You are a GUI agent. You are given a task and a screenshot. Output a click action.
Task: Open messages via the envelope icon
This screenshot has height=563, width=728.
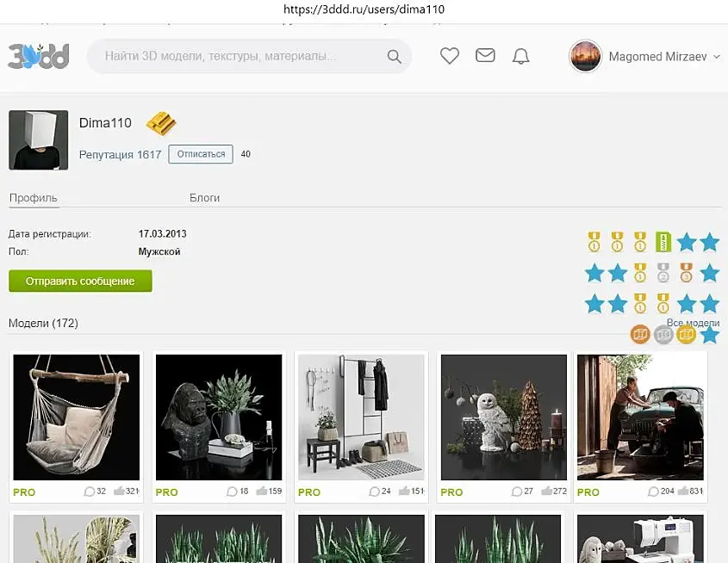pos(485,56)
